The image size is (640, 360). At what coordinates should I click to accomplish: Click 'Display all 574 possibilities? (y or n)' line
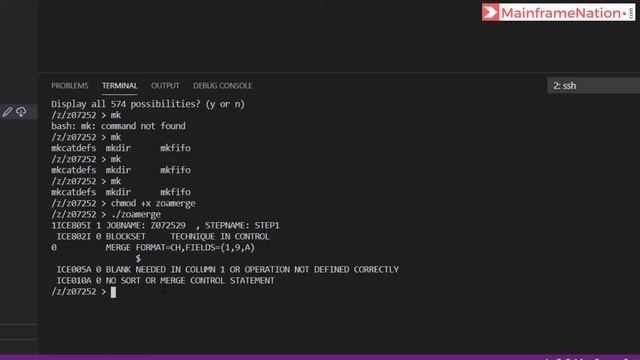(x=148, y=104)
